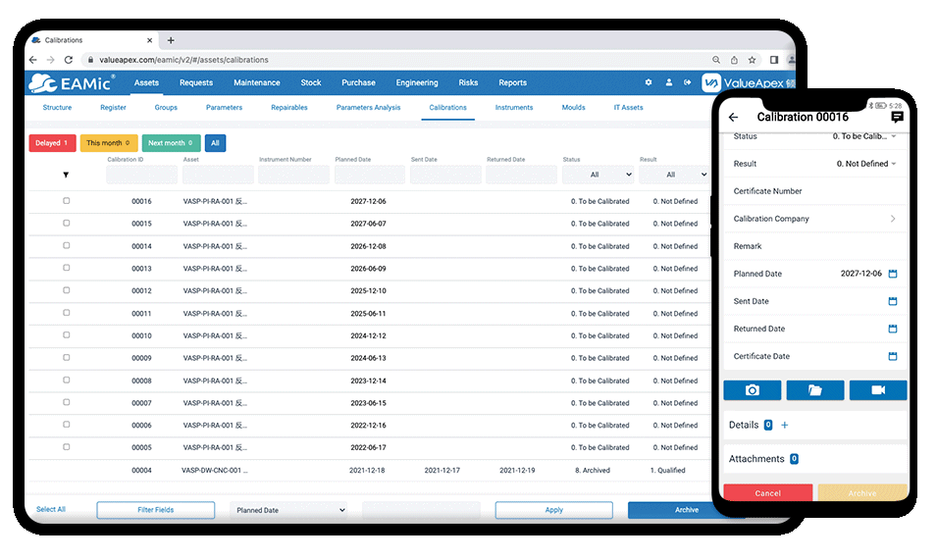Switch to the Maintenance menu
The height and width of the screenshot is (560, 937).
(x=256, y=83)
